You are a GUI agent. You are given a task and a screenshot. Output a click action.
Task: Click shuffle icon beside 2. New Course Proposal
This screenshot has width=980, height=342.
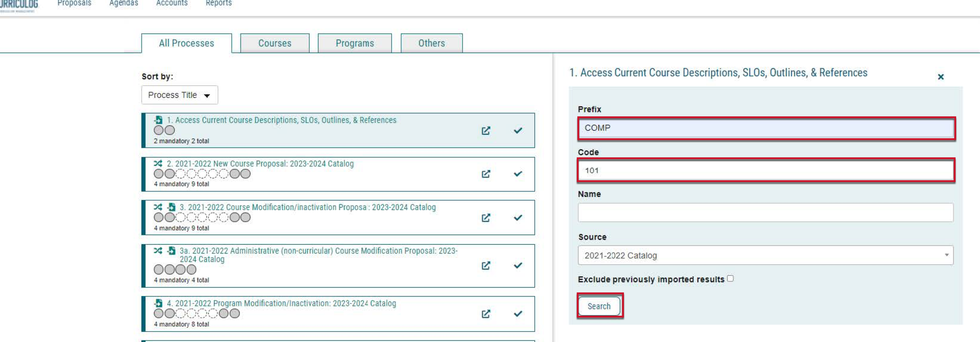[158, 163]
